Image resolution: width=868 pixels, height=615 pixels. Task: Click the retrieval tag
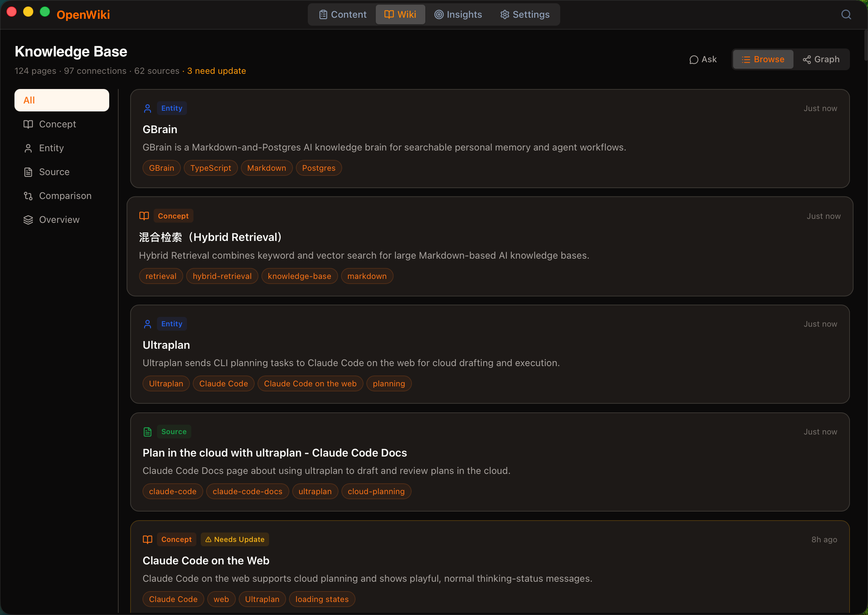pyautogui.click(x=161, y=276)
